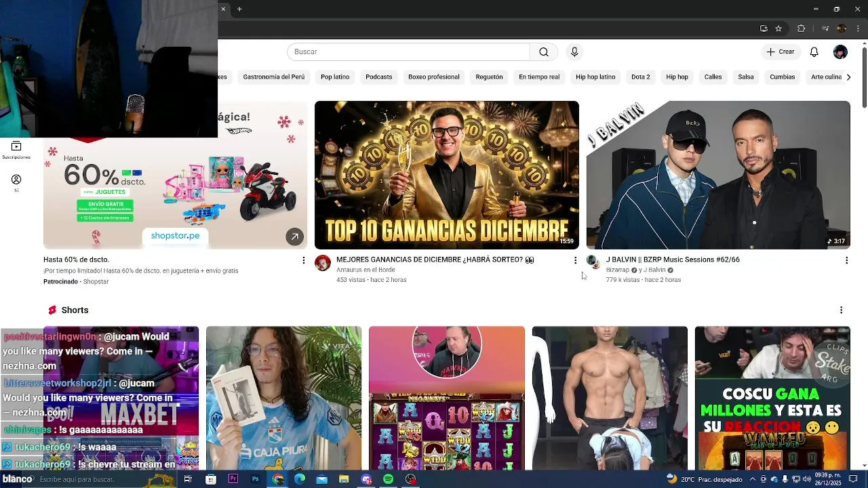Open Premiere Pro from the taskbar

coord(233,479)
